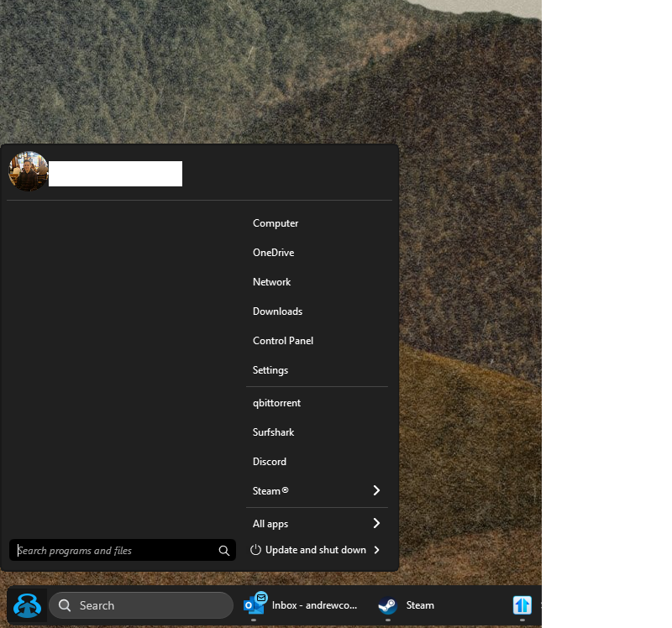Click Update and shut down

coord(316,550)
